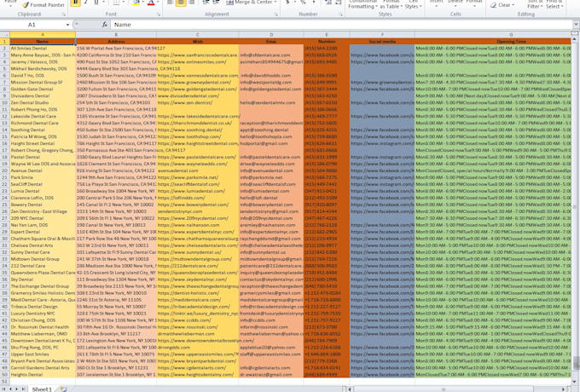Image resolution: width=580 pixels, height=392 pixels.
Task: Select cell Heights Dental
Action: click(x=43, y=375)
